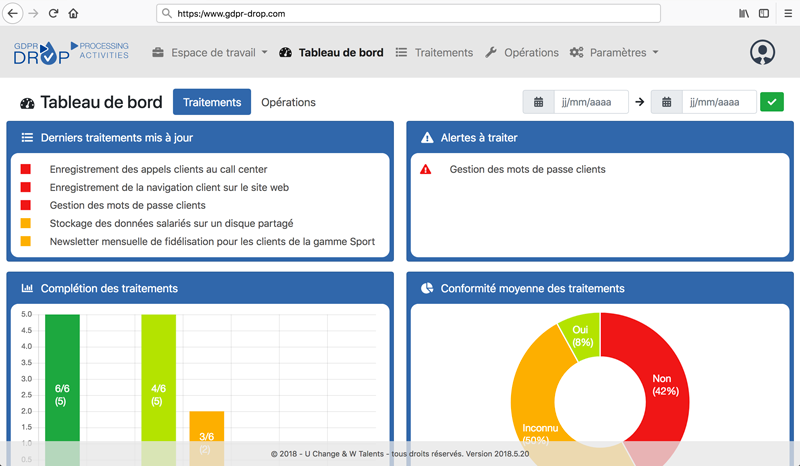Click red status square for call center entry
Image resolution: width=800 pixels, height=466 pixels.
(26, 169)
